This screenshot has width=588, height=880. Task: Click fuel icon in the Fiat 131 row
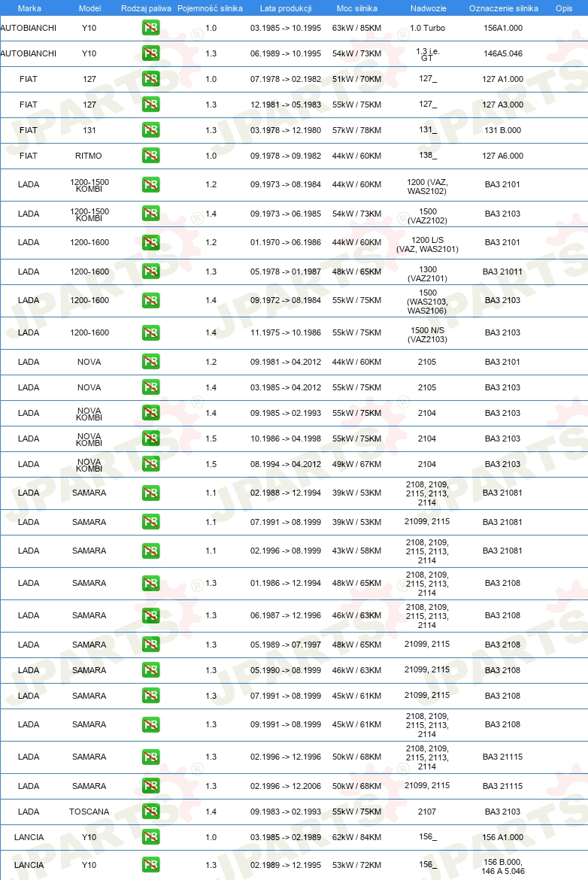click(x=151, y=130)
